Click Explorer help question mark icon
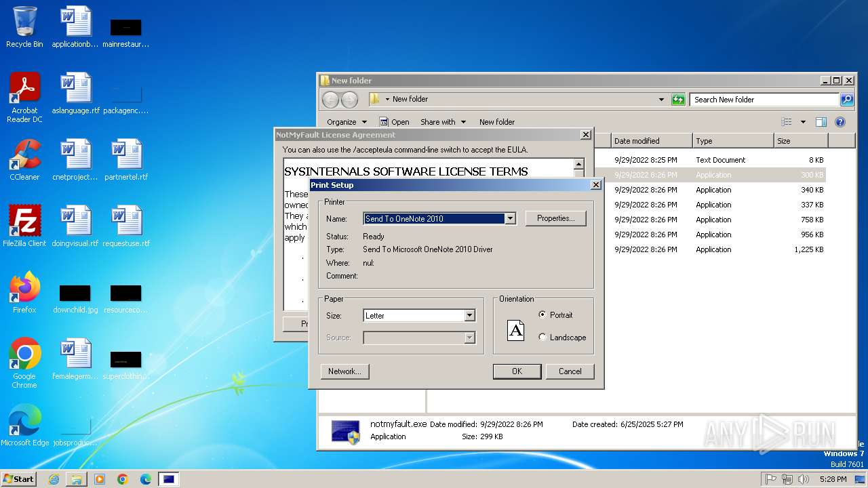This screenshot has height=488, width=868. (840, 122)
